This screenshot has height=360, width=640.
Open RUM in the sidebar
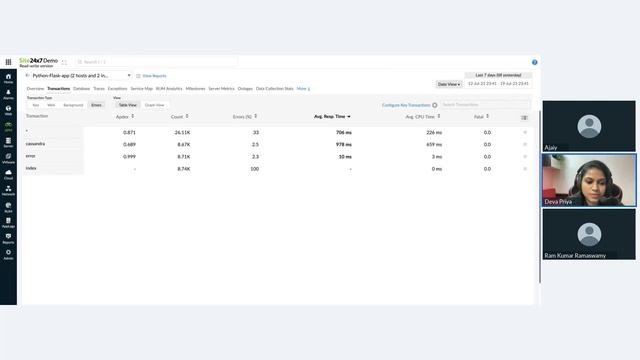click(8, 207)
